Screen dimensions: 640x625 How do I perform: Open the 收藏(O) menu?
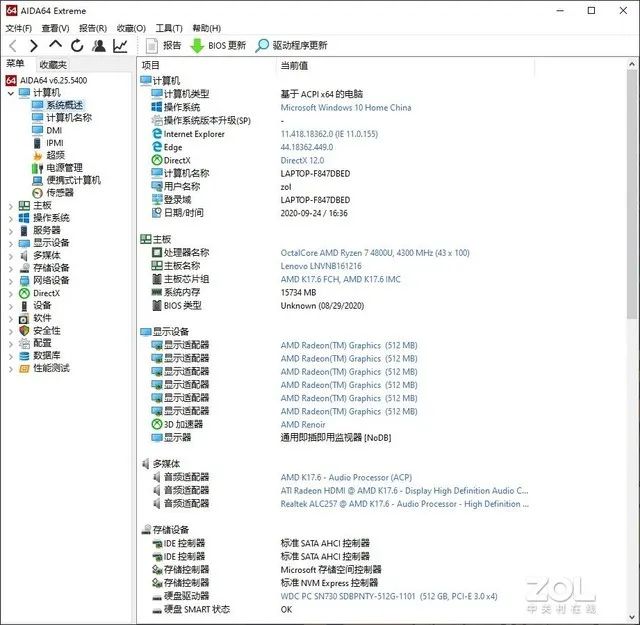tap(131, 28)
